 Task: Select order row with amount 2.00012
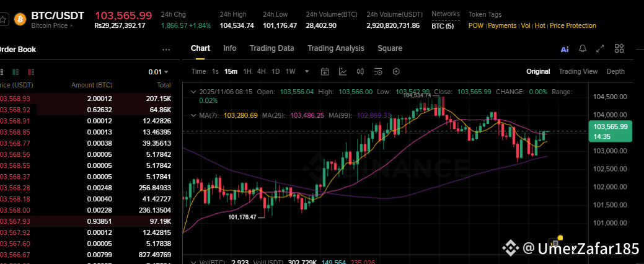click(86, 99)
